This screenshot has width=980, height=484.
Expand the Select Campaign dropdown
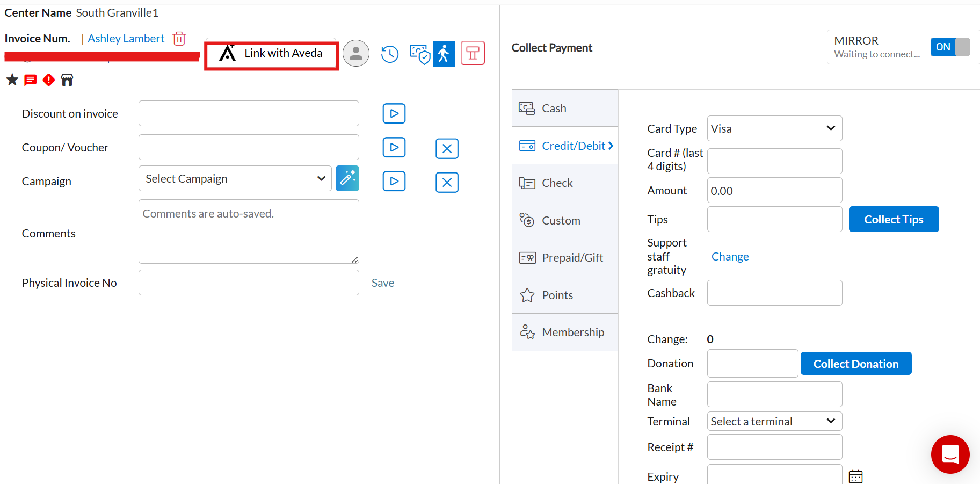coord(235,179)
